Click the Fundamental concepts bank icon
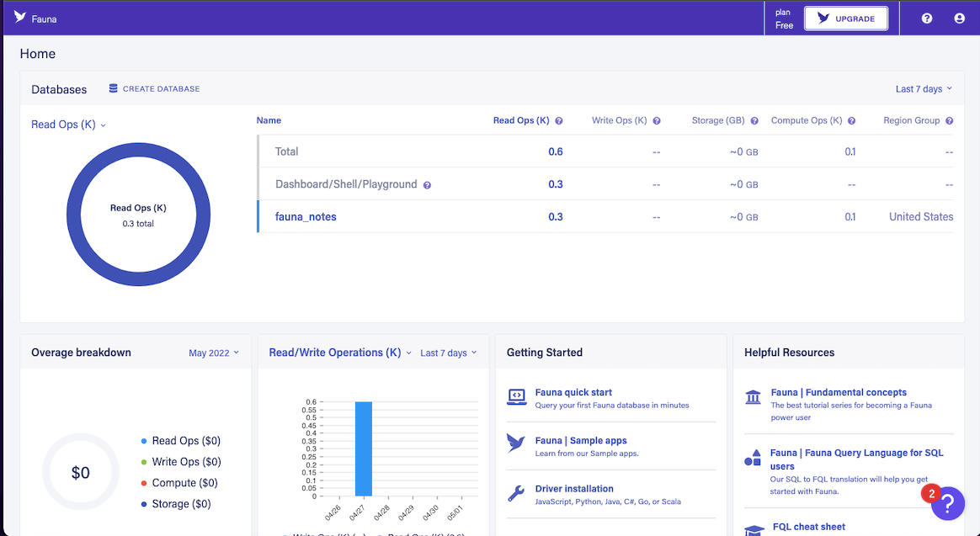Image resolution: width=980 pixels, height=536 pixels. tap(754, 397)
